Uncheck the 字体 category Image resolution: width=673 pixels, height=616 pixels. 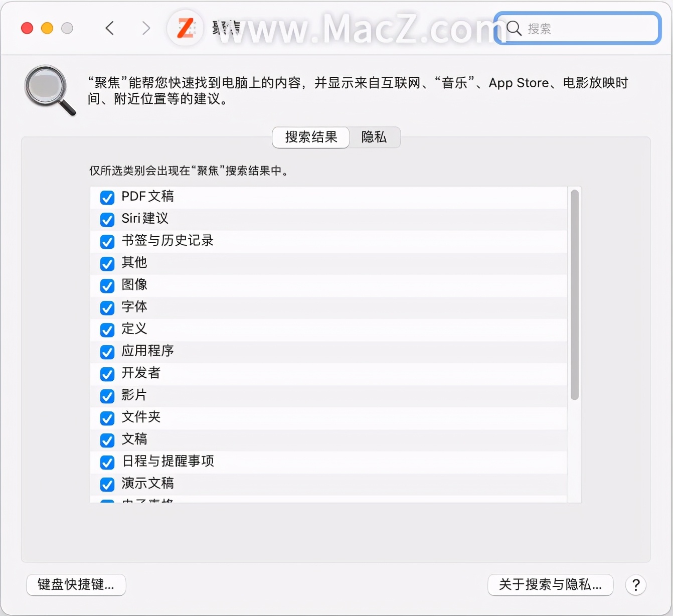[x=107, y=308]
